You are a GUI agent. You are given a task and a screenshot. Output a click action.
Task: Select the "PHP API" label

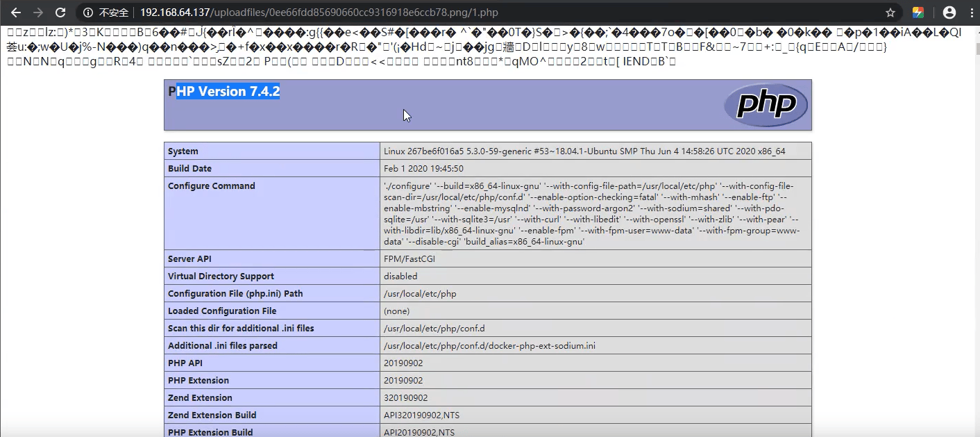(185, 363)
